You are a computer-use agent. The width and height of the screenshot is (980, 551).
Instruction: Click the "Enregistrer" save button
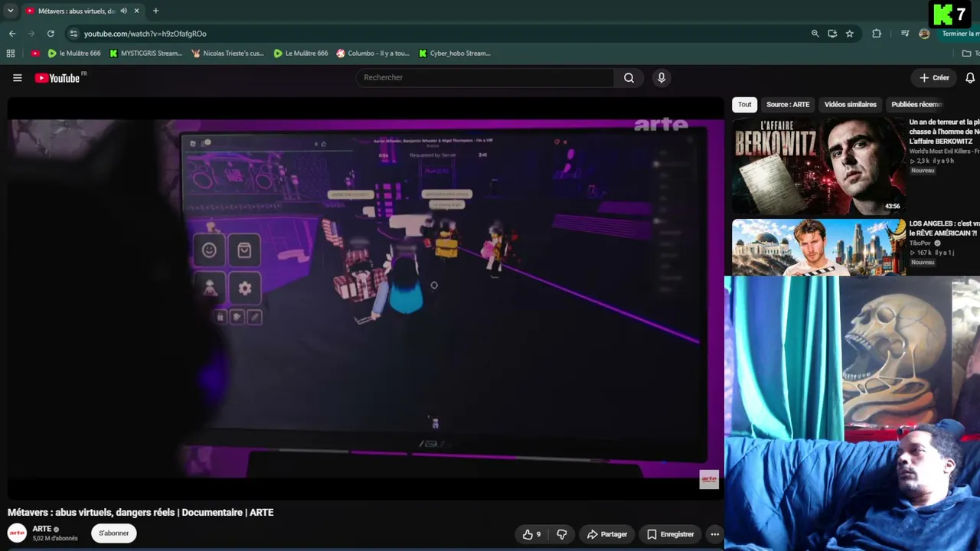click(x=670, y=534)
